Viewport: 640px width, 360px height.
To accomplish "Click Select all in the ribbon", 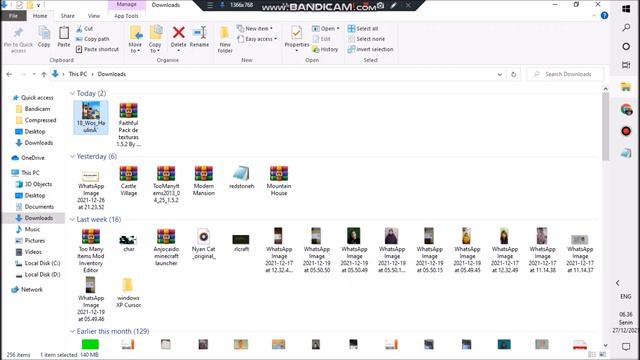I will tap(363, 29).
